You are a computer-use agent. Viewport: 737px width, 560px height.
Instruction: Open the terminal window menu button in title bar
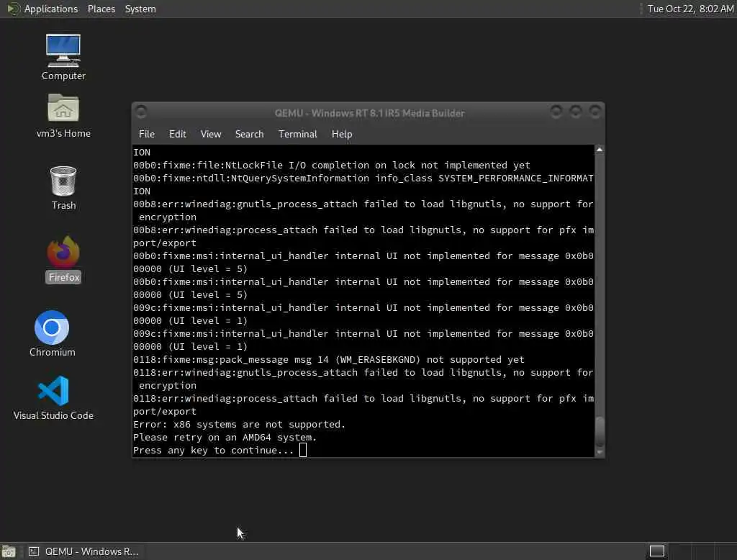pos(141,112)
